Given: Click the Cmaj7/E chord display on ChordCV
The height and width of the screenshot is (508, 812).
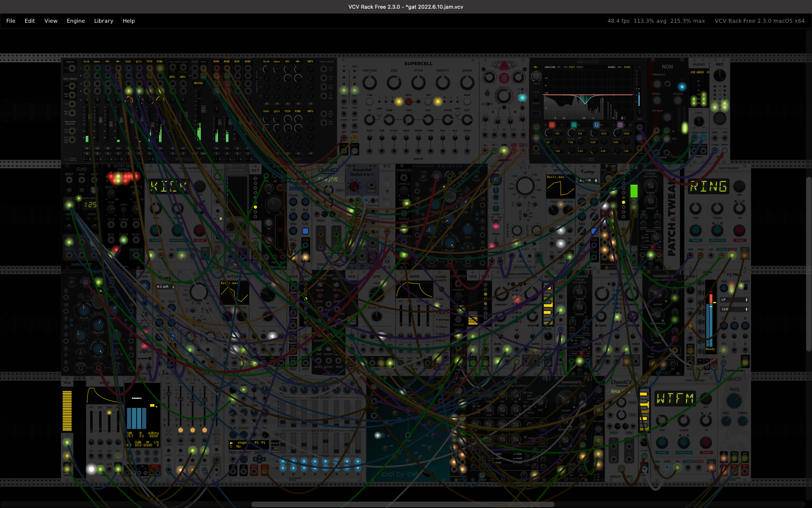Looking at the screenshot, I should 328,179.
